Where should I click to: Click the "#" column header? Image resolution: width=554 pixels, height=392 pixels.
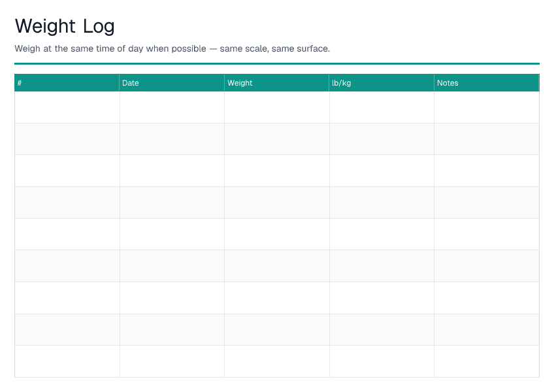point(67,83)
